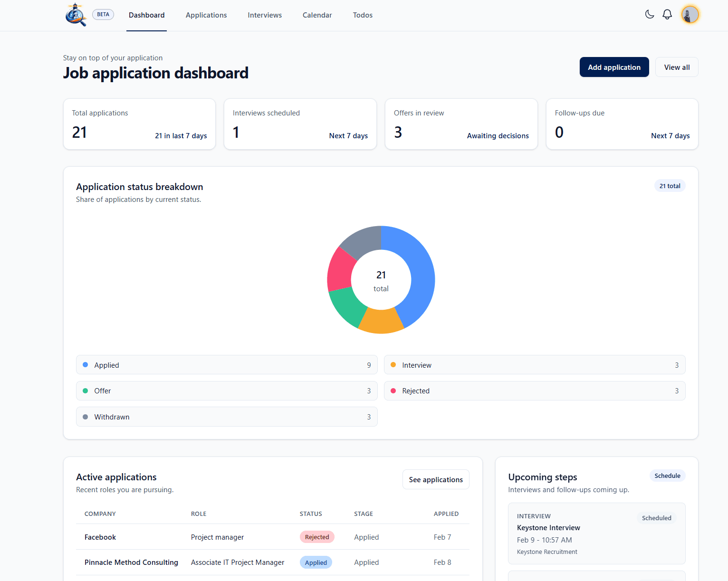The height and width of the screenshot is (581, 728).
Task: Switch to the Applications tab
Action: (x=206, y=15)
